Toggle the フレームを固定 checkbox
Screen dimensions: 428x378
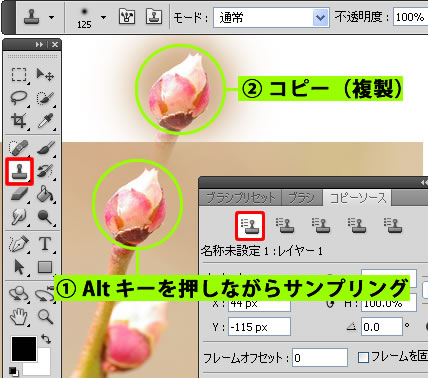363,358
